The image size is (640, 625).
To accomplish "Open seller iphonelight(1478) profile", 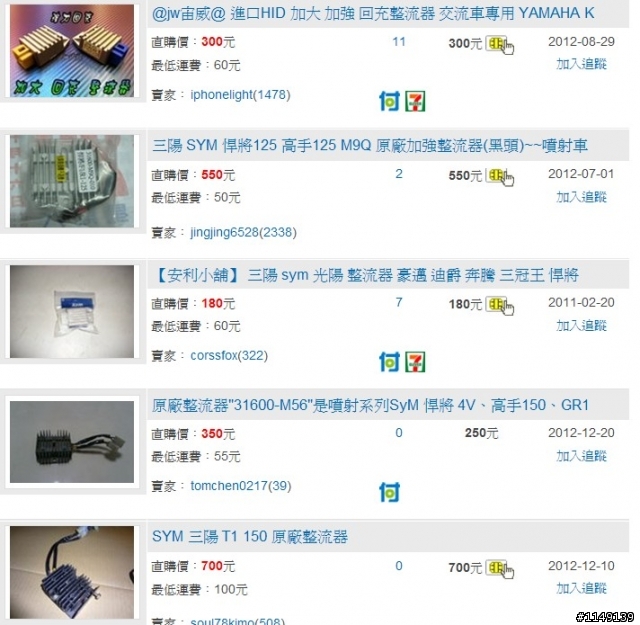I will point(240,95).
